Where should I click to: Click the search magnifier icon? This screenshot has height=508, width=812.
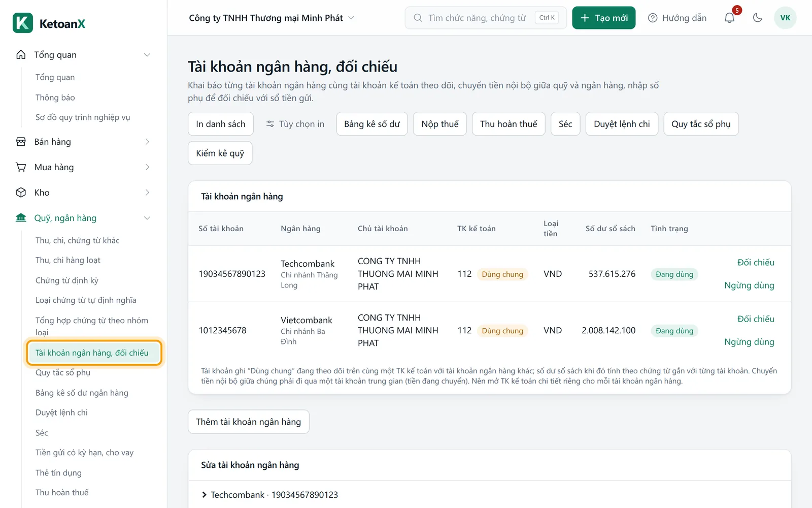coord(418,18)
